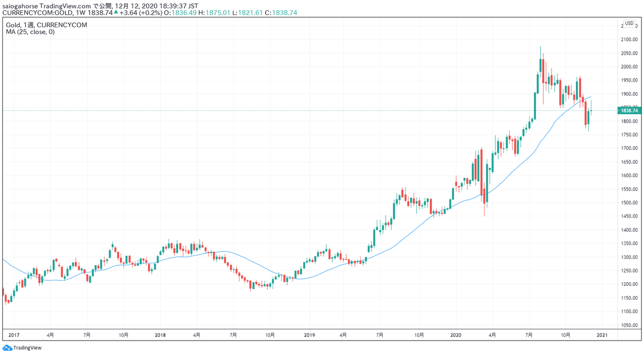The width and height of the screenshot is (644, 355).
Task: Click the 1600.00 price axis label
Action: pyautogui.click(x=628, y=175)
